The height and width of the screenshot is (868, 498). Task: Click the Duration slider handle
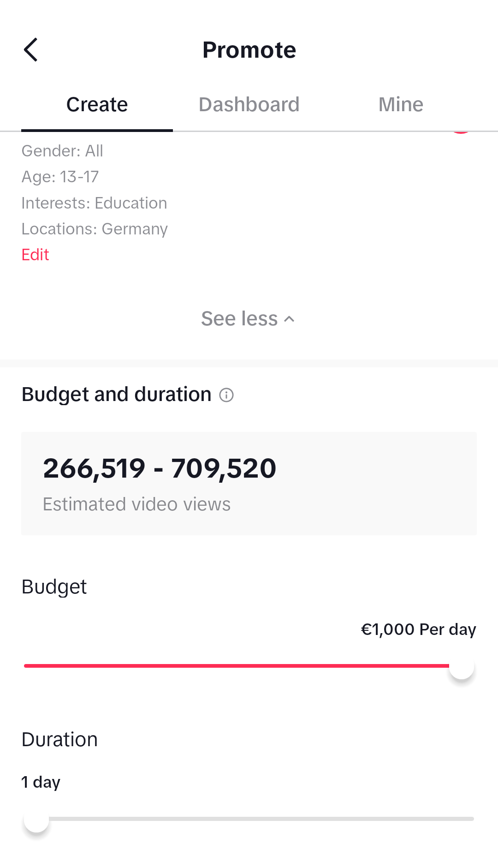[36, 820]
